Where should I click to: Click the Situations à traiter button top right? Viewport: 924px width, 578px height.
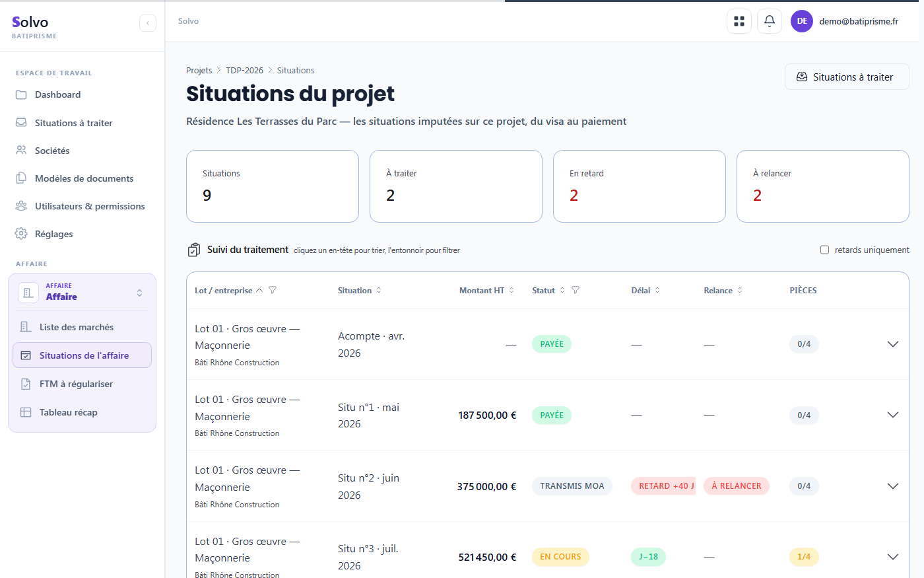(847, 77)
